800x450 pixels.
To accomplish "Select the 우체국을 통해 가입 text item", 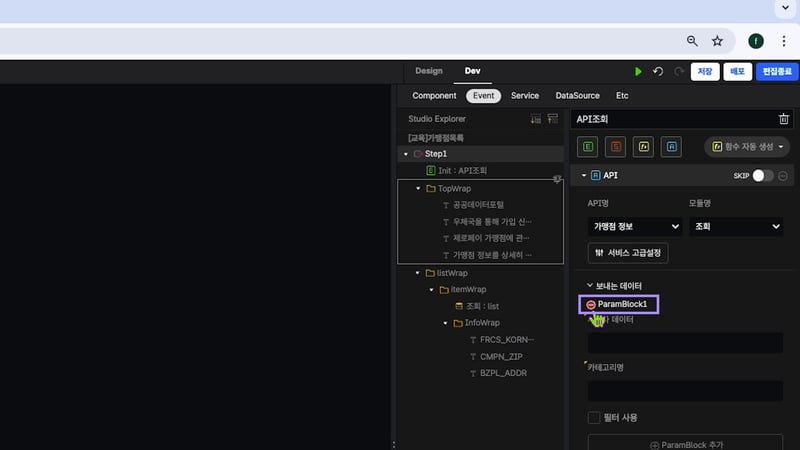I will (x=492, y=221).
